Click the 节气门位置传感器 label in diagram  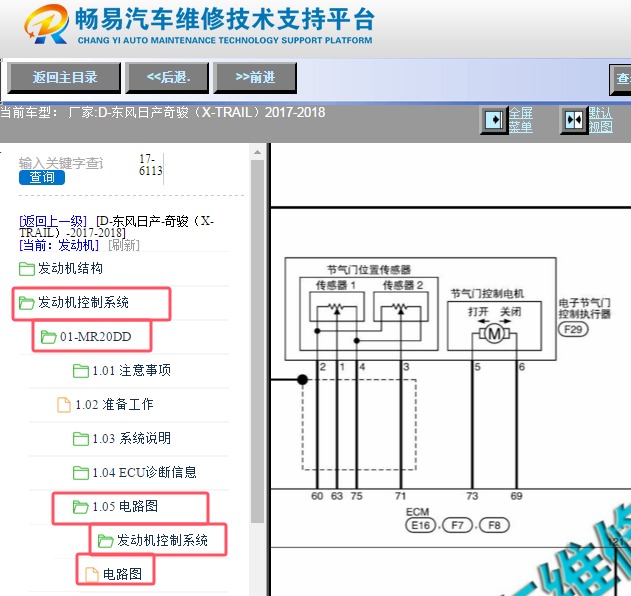[x=369, y=269]
